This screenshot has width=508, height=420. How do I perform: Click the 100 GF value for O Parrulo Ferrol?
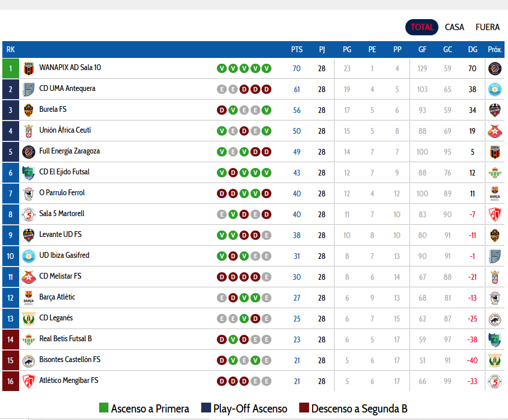coord(422,193)
